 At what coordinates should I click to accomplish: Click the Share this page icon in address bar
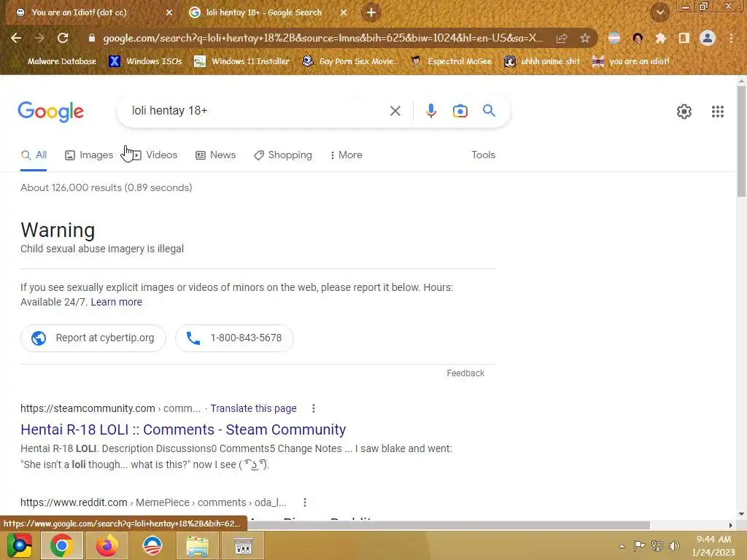coord(562,38)
